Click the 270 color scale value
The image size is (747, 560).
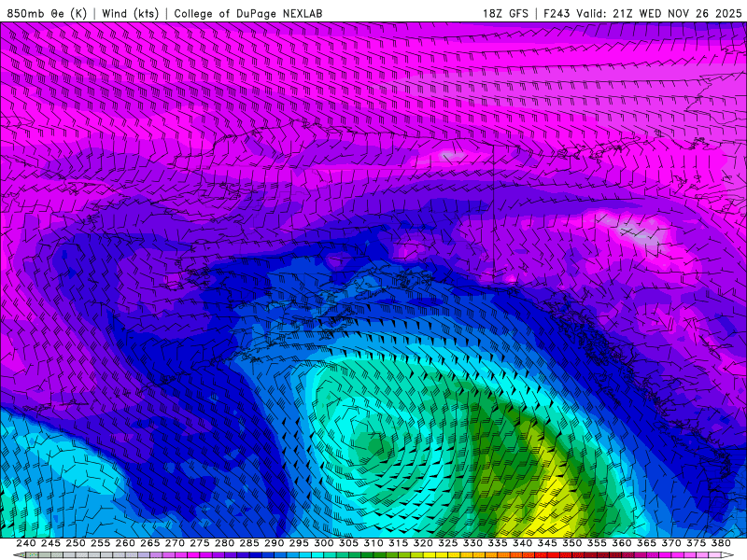tap(175, 543)
